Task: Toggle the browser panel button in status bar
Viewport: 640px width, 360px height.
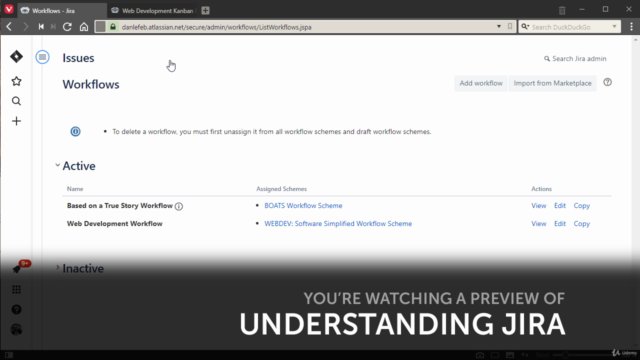Action: click(x=9, y=355)
